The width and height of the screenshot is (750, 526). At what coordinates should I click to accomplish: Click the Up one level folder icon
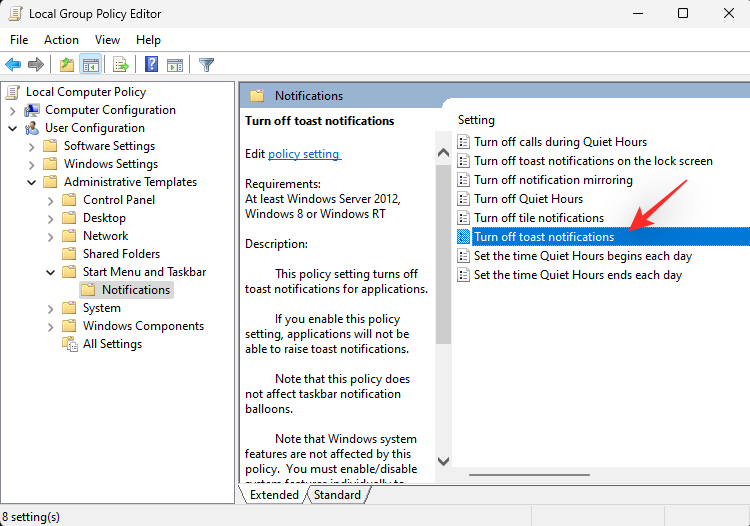[67, 65]
